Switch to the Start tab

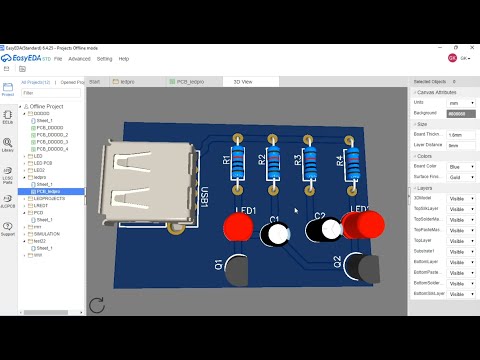pos(95,82)
